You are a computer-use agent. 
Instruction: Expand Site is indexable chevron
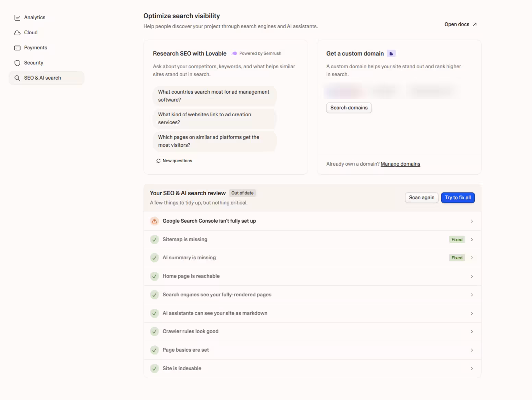tap(472, 369)
